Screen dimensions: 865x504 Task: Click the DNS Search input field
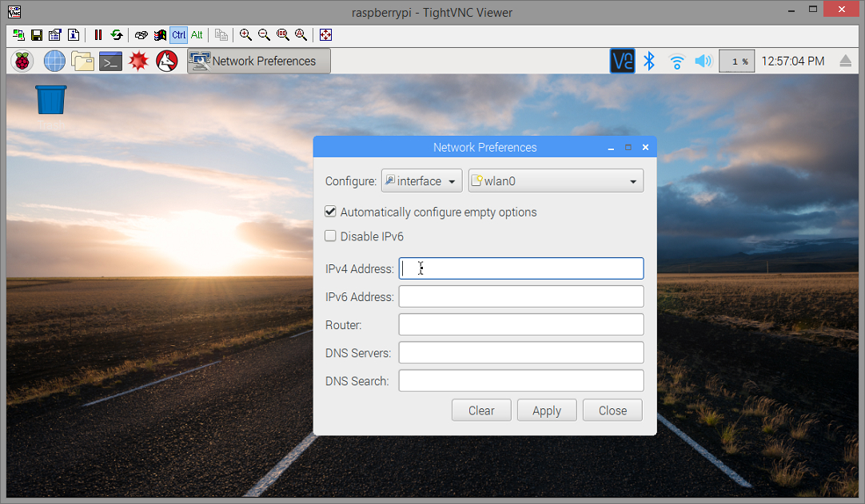click(521, 381)
